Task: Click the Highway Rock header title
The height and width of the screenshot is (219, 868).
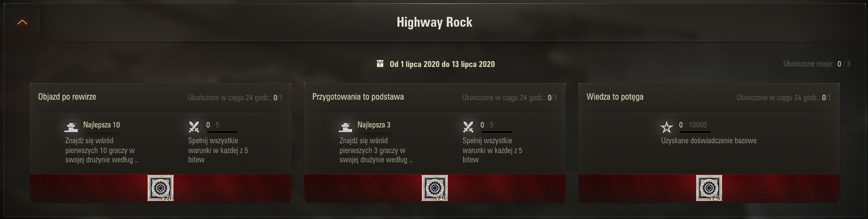Action: point(434,22)
